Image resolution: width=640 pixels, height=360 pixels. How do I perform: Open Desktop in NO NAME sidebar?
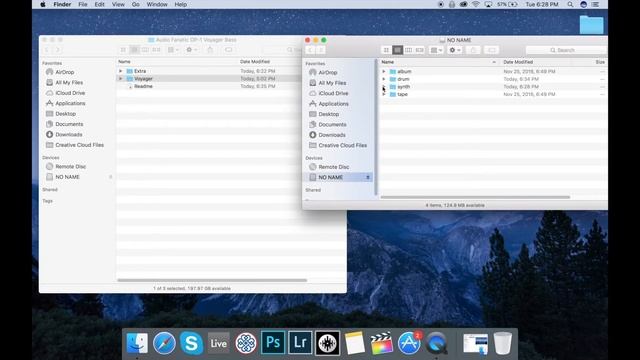pos(329,114)
